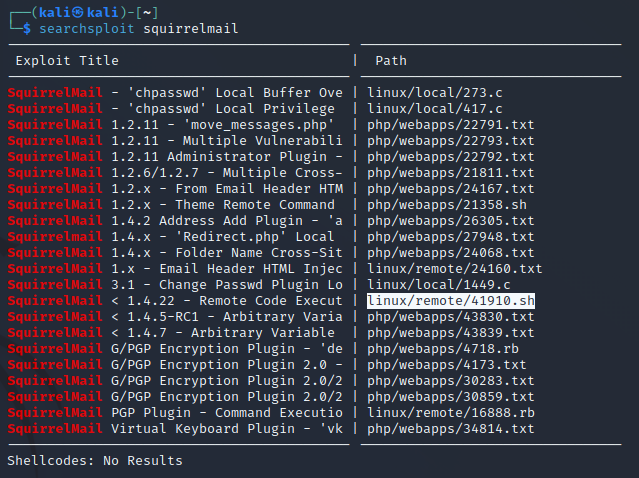Click path php/webapps/22793.txt
The height and width of the screenshot is (478, 639).
coord(451,141)
